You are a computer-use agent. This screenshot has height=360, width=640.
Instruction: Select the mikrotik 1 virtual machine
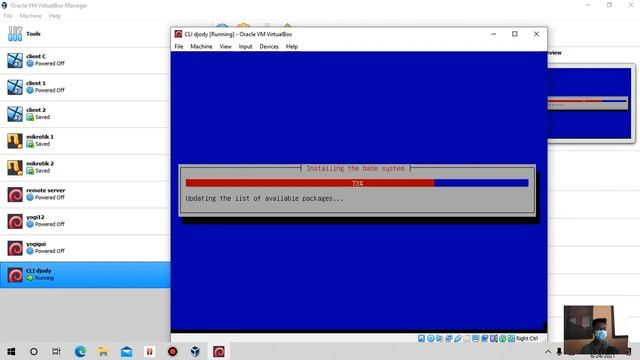(85, 141)
